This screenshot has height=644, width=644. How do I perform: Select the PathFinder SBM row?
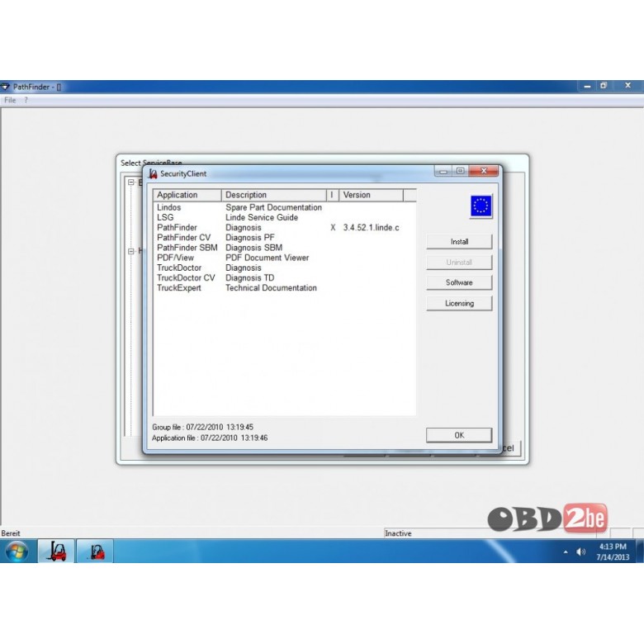285,248
